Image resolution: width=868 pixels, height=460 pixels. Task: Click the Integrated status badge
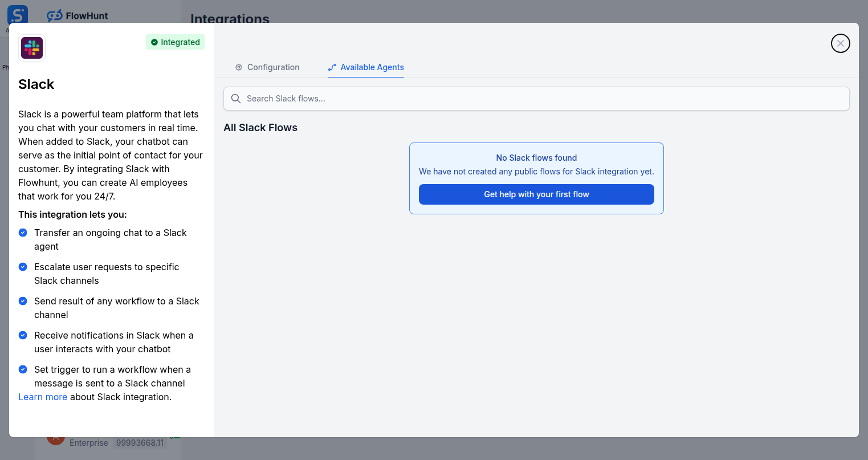tap(175, 42)
